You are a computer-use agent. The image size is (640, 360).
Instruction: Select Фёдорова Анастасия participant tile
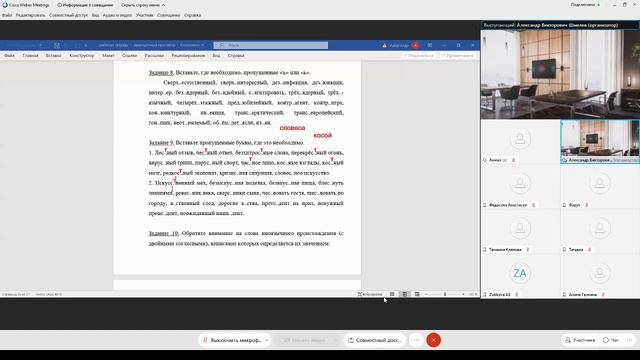pyautogui.click(x=520, y=186)
